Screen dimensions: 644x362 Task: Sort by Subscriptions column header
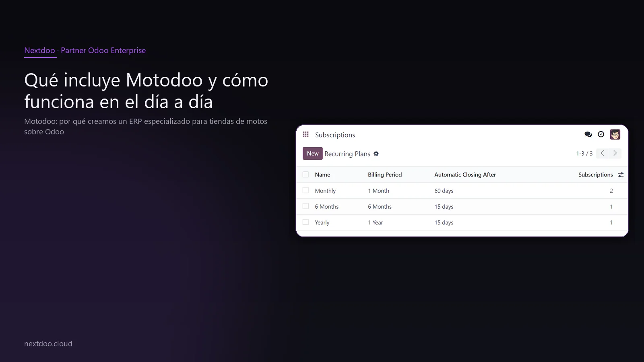[595, 175]
